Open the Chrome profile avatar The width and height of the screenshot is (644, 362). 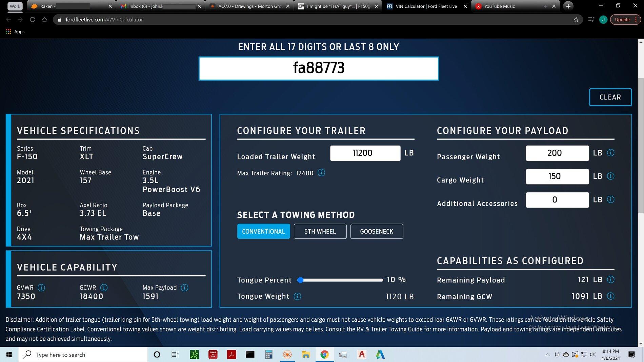[603, 20]
